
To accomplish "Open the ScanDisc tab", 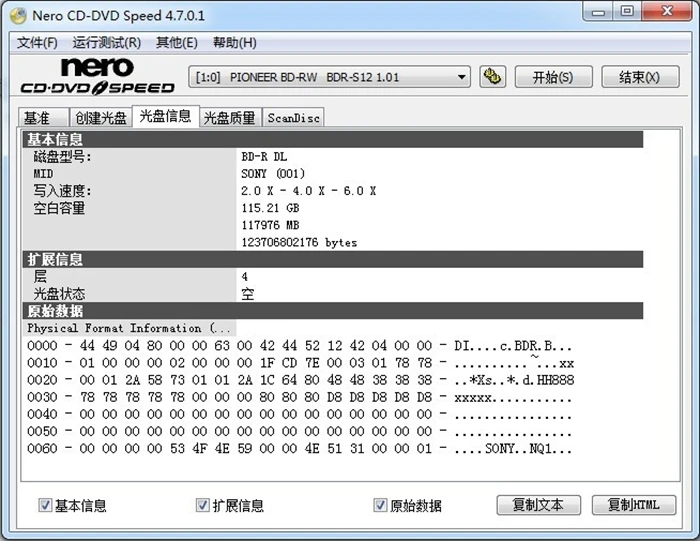I will coord(293,118).
